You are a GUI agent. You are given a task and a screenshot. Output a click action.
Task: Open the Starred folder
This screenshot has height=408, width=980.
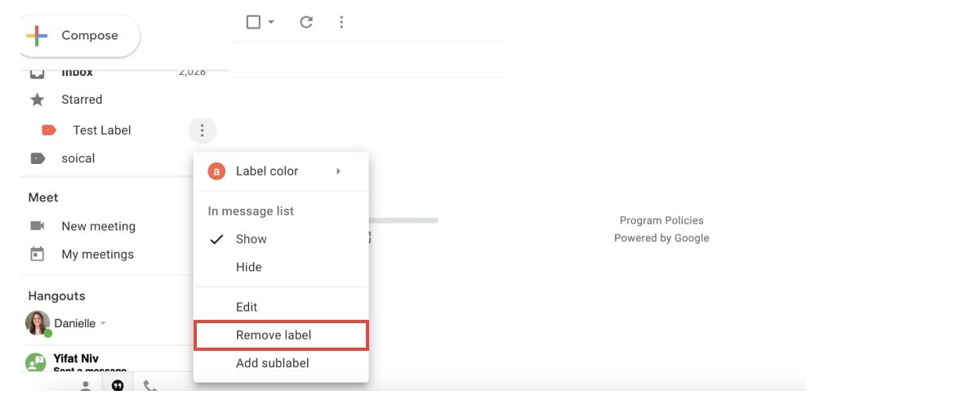[82, 100]
